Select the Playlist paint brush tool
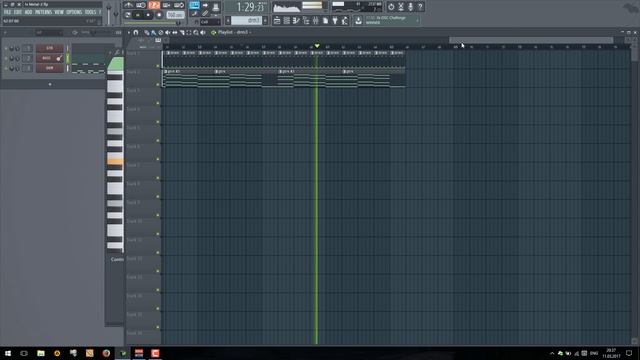 153,32
